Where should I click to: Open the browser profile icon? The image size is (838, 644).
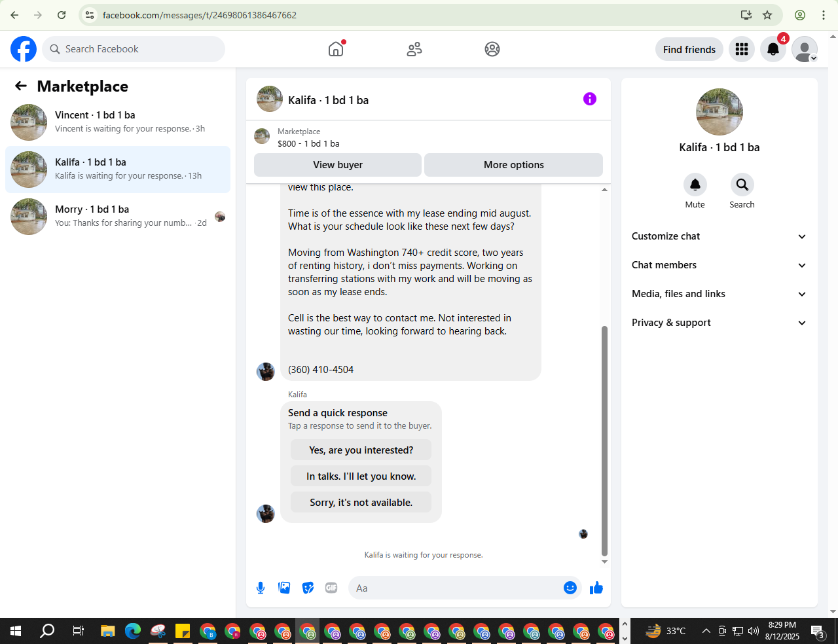pos(800,15)
